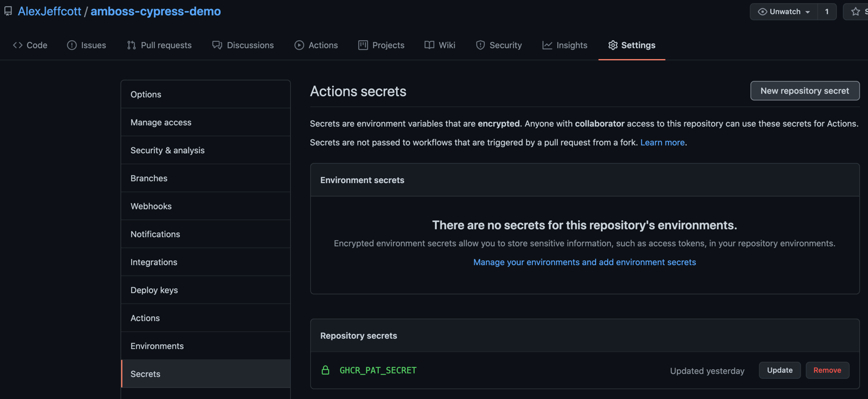
Task: Open the Wiki tab
Action: click(x=440, y=45)
